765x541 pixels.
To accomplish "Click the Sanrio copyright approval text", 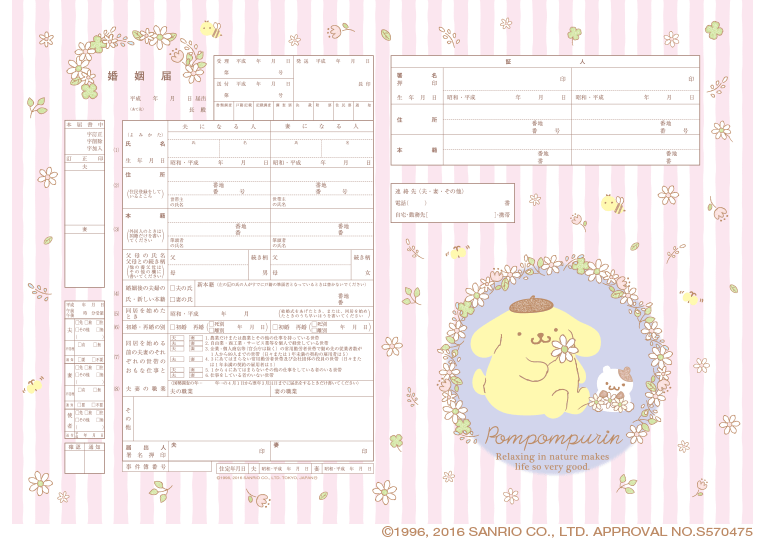I will pyautogui.click(x=567, y=531).
